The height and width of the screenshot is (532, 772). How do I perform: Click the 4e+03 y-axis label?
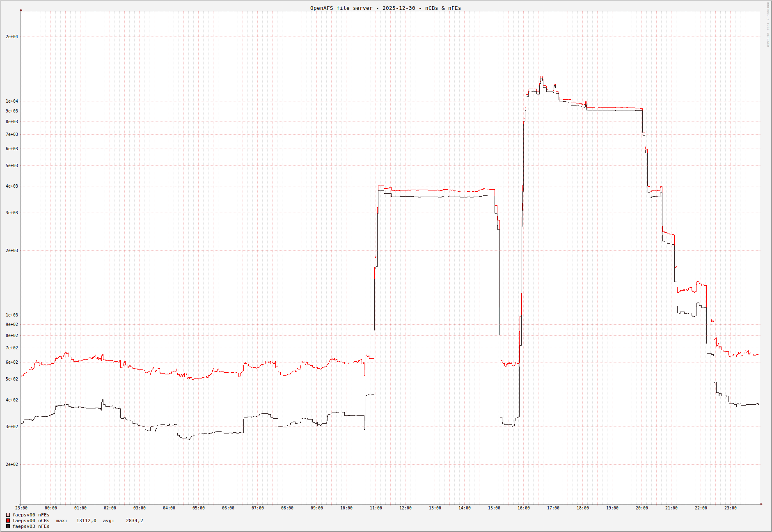tap(11, 186)
